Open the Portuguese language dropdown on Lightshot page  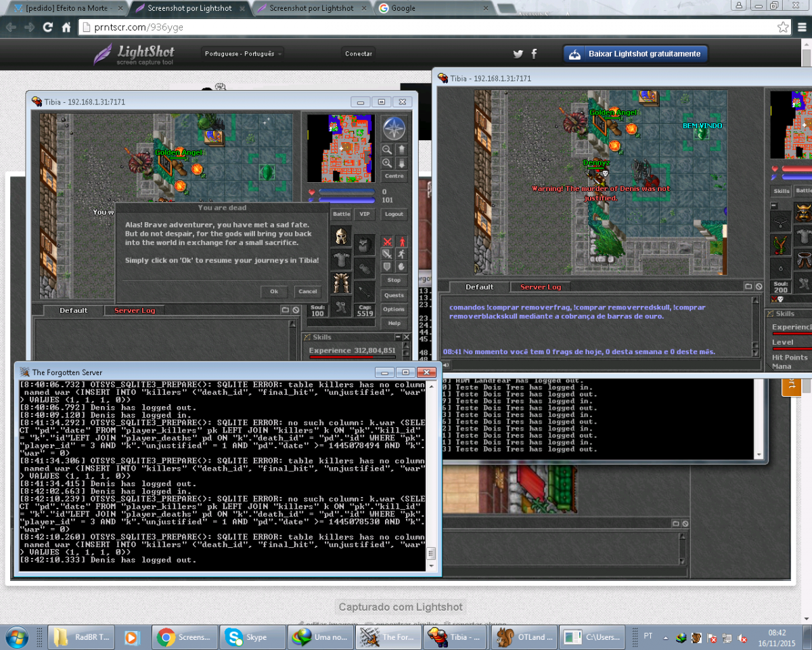tap(243, 54)
